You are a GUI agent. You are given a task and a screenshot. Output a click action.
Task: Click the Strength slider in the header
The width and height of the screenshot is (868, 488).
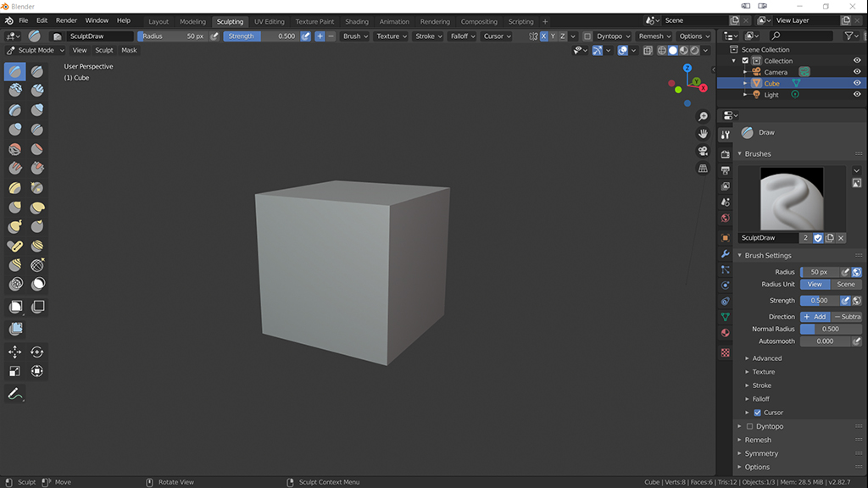254,36
